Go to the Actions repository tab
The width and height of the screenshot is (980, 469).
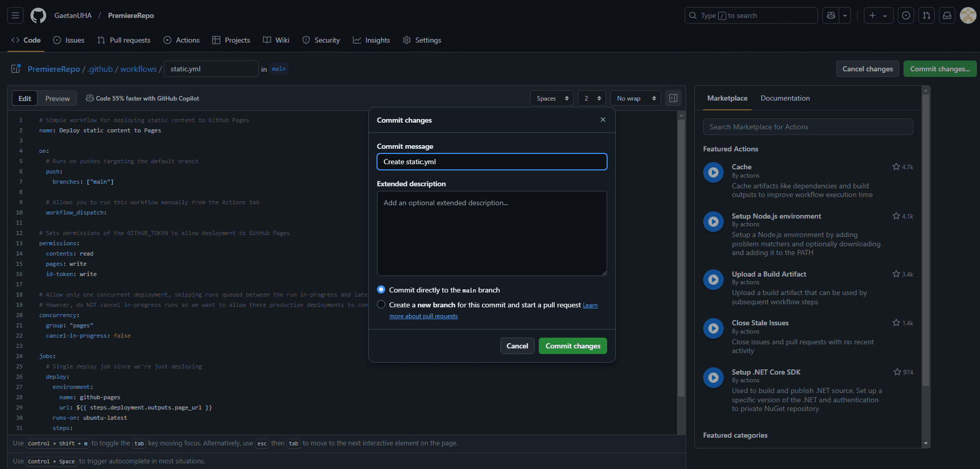click(182, 40)
